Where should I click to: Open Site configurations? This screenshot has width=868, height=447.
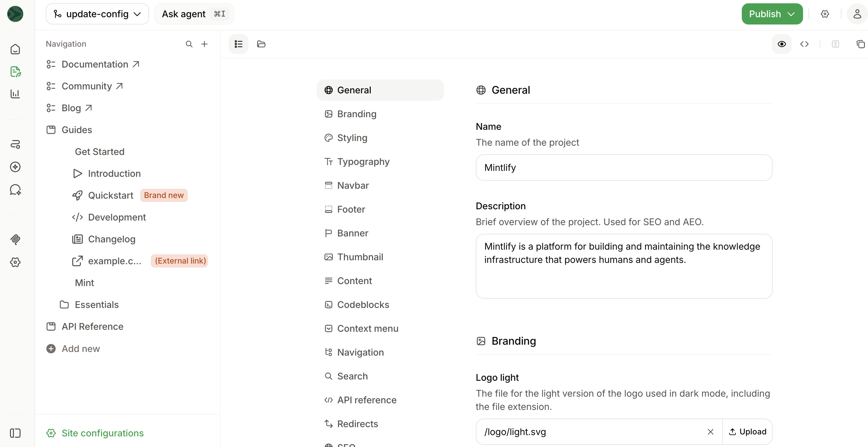(95, 433)
